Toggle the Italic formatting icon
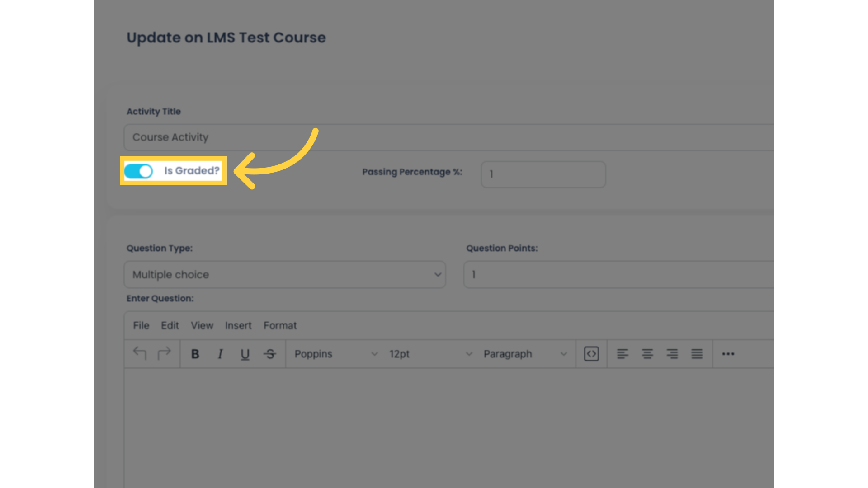Screen dimensions: 868x488 click(x=220, y=354)
